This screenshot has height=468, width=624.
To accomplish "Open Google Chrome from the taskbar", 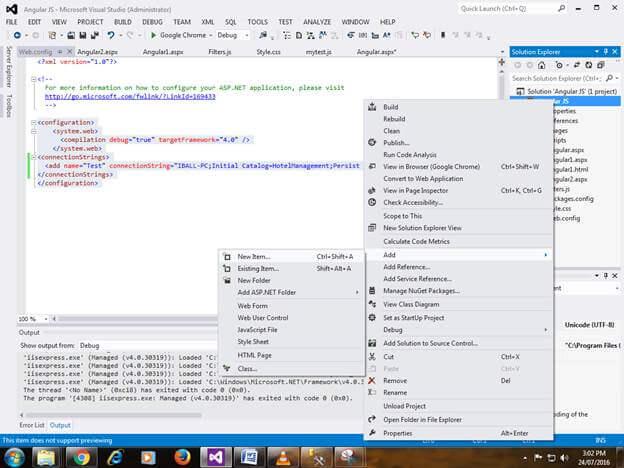I will (81, 456).
